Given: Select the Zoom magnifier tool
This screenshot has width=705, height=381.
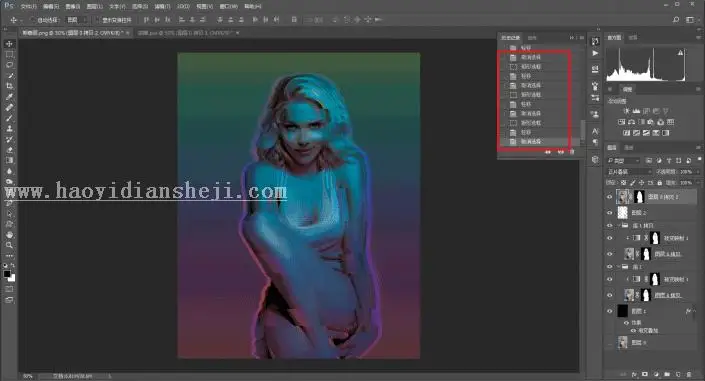Looking at the screenshot, I should click(x=9, y=245).
